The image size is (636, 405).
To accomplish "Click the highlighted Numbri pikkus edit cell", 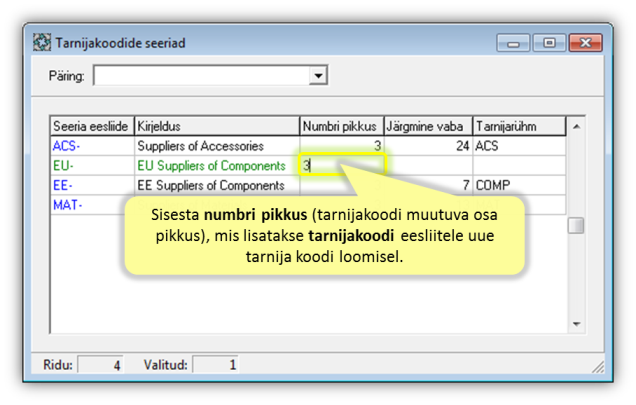I will [342, 166].
